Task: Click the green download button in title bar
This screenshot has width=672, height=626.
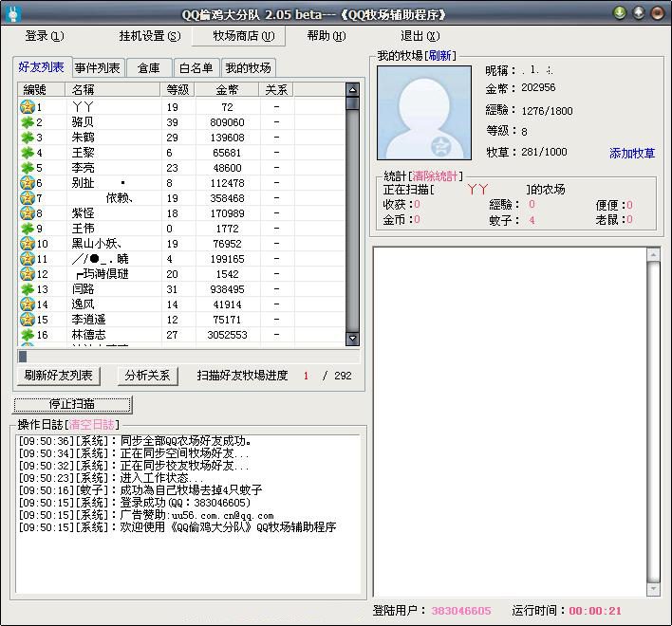Action: click(619, 13)
